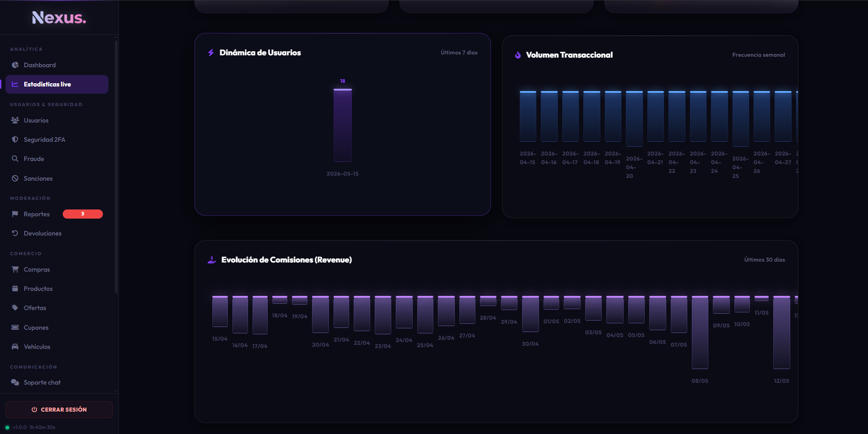Select the Vehículos car icon
Viewport: 868px width, 434px height.
pos(15,347)
